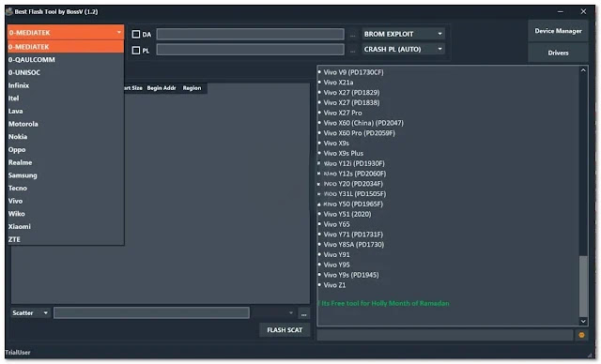
Task: Click Vivo X27 (PD1838) entry
Action: point(351,102)
